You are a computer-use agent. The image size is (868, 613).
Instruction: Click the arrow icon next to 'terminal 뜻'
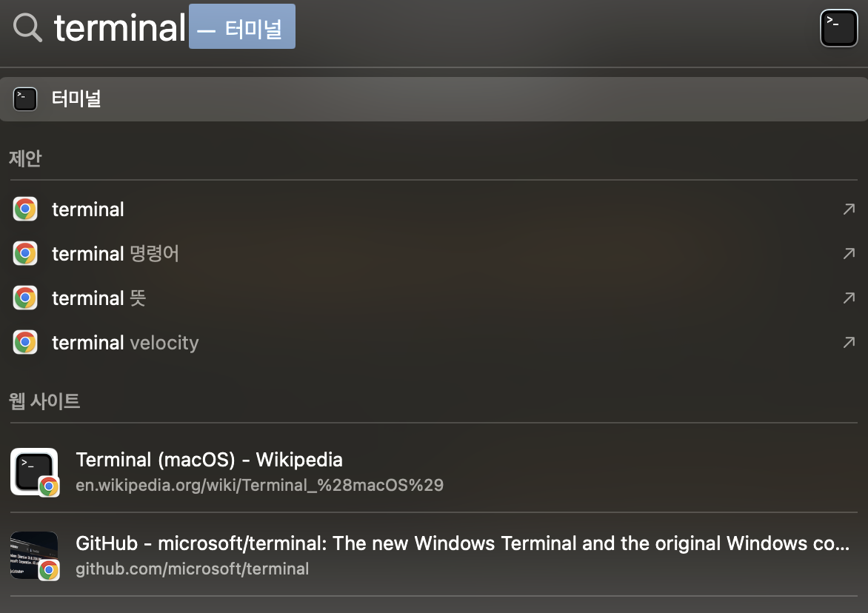pos(849,298)
